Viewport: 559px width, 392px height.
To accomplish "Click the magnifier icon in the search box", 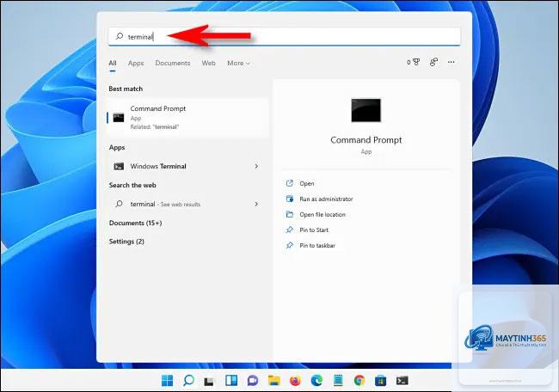I will (120, 36).
